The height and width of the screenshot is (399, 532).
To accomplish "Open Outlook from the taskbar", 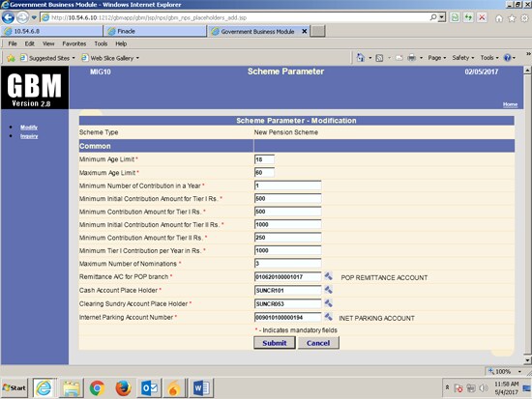I will point(149,387).
